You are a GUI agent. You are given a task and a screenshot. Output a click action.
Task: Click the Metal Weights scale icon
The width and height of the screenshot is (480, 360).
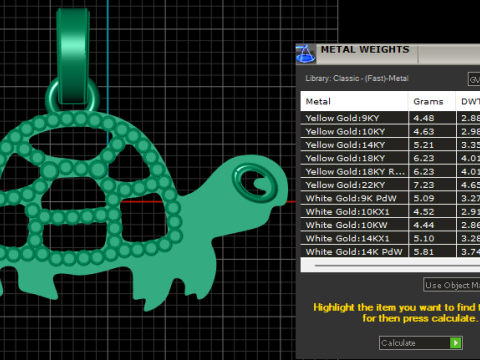coord(305,53)
